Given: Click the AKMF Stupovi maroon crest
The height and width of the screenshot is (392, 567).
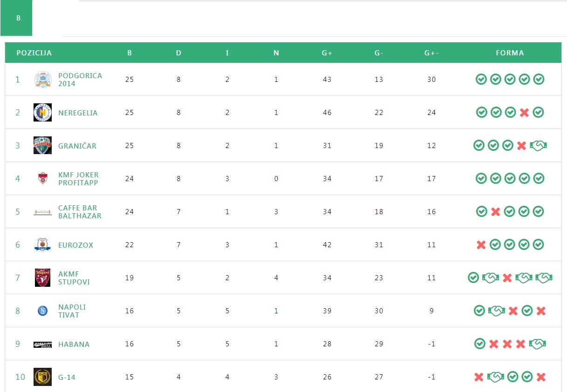Looking at the screenshot, I should click(x=43, y=278).
